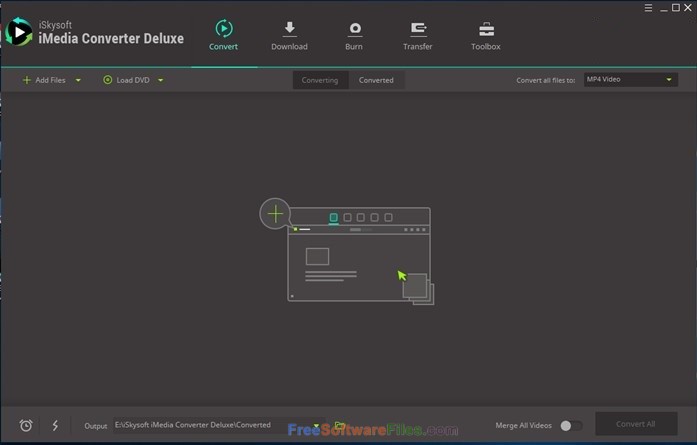Viewport: 697px width, 445px height.
Task: Open the Burn section
Action: (x=354, y=36)
